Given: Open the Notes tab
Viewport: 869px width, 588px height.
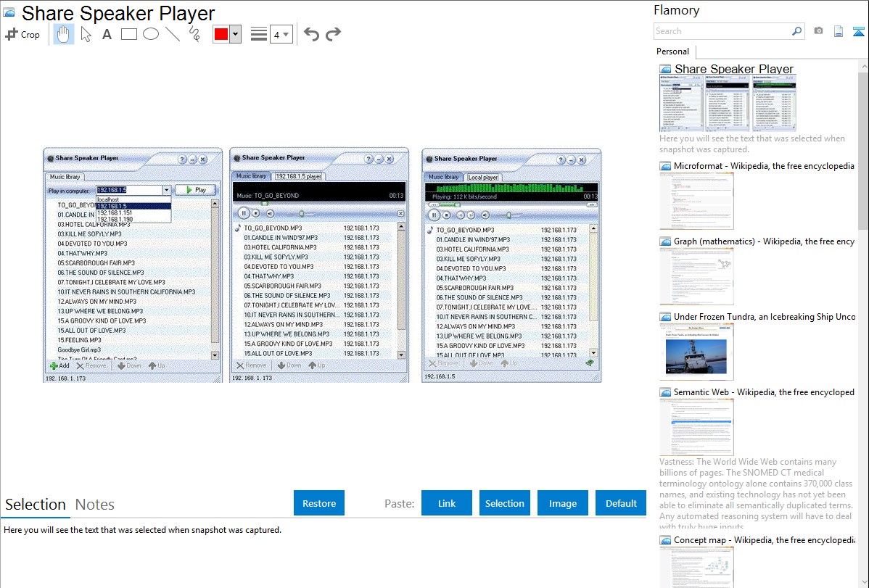Looking at the screenshot, I should click(x=95, y=505).
